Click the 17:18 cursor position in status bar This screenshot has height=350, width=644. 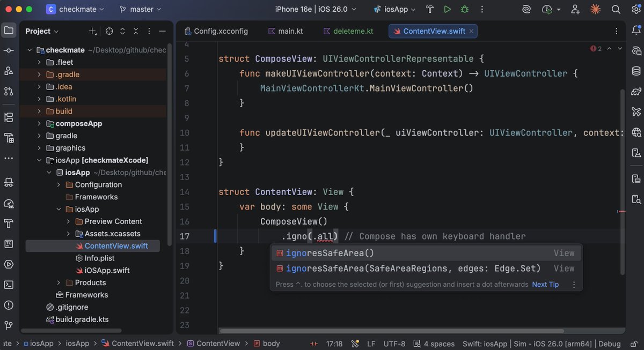pyautogui.click(x=334, y=344)
